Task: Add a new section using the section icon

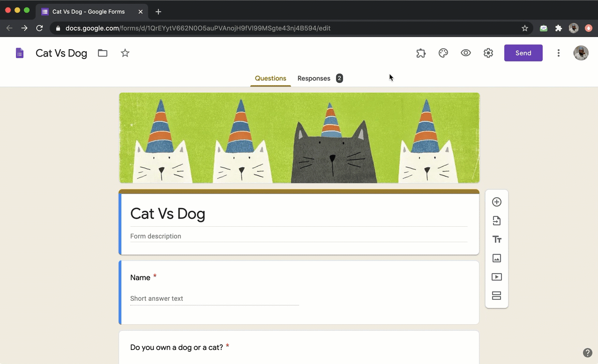Action: [x=496, y=296]
